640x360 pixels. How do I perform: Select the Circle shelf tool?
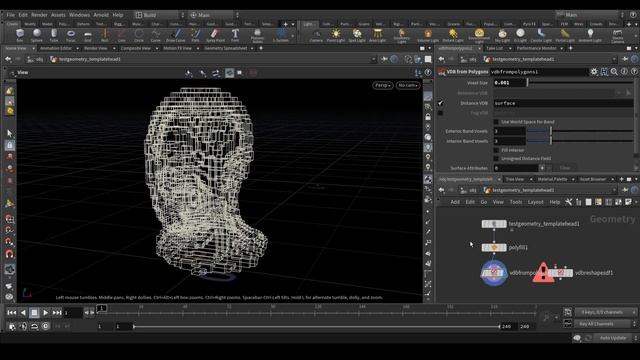click(139, 35)
